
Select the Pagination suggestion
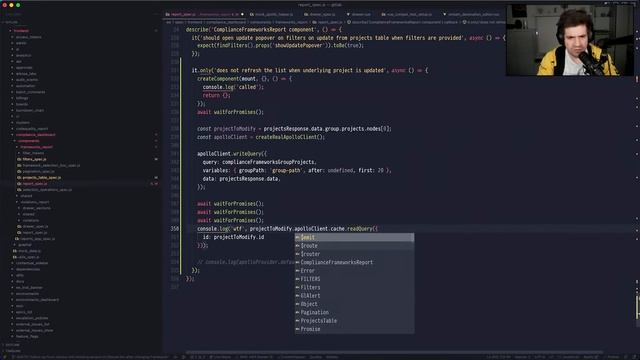[354, 312]
